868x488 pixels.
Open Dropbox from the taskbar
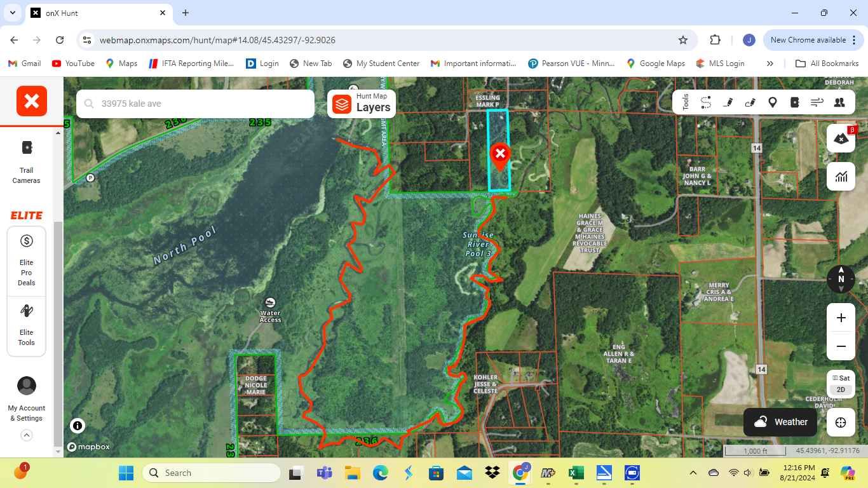tap(492, 473)
